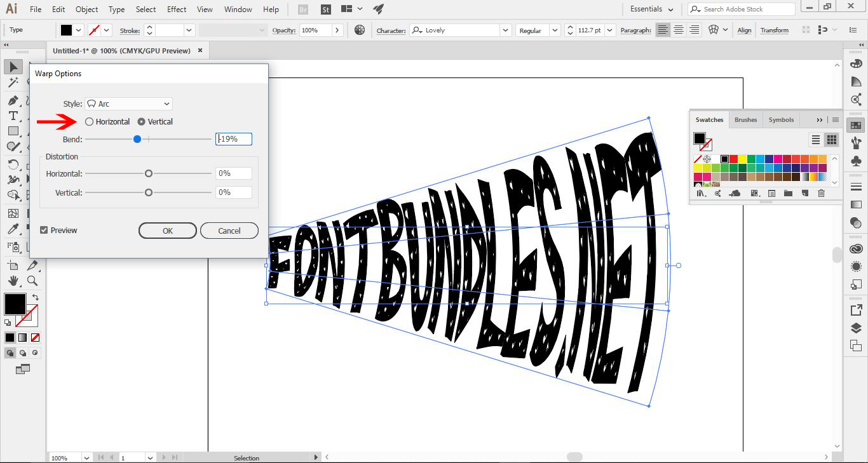Align paragraph text to the left
This screenshot has height=463, width=868.
coord(663,30)
